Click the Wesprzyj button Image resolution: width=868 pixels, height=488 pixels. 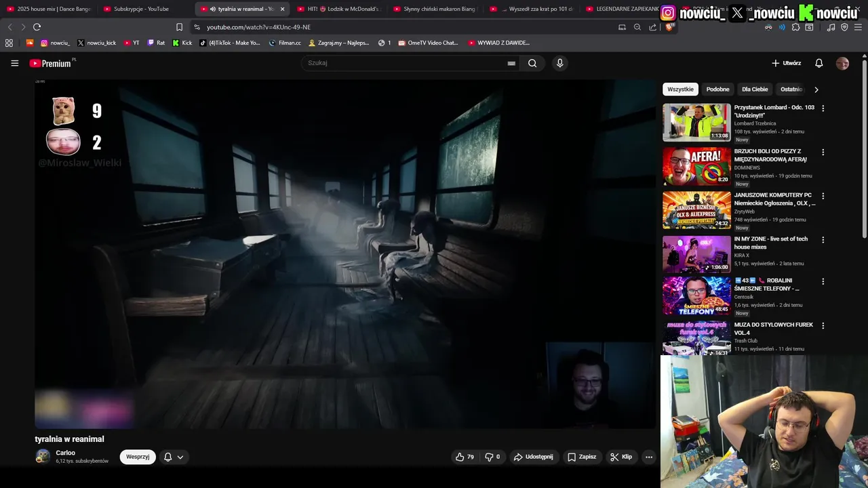point(138,457)
